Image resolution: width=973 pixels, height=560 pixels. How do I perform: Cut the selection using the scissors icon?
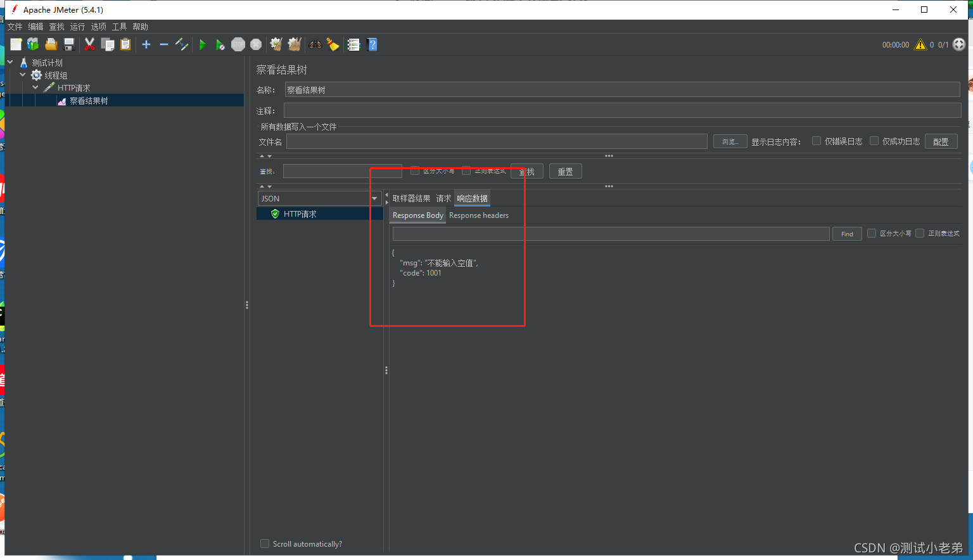89,44
